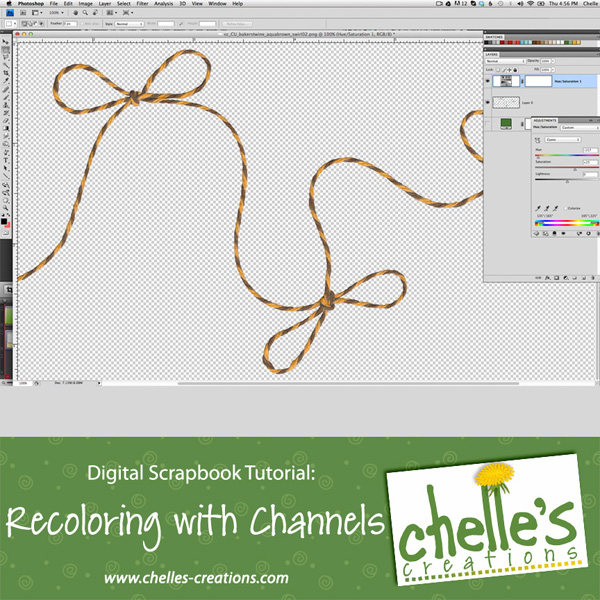Open the layer blend mode Normal dropdown
This screenshot has width=600, height=600.
506,61
